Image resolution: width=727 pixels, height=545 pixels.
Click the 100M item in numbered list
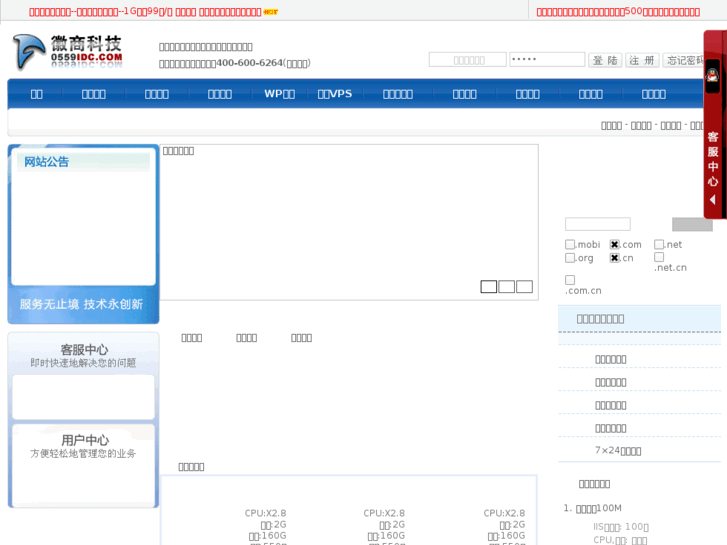pyautogui.click(x=599, y=508)
